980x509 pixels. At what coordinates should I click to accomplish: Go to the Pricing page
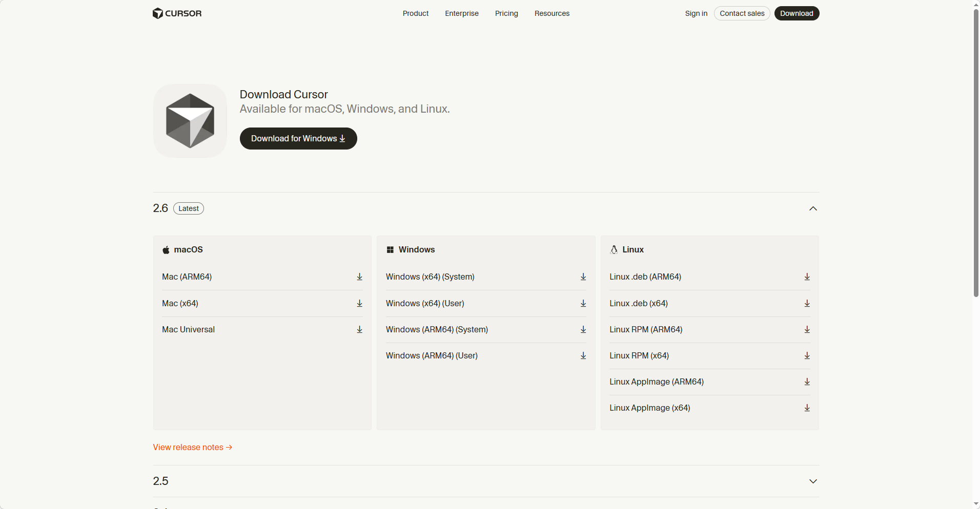point(506,13)
